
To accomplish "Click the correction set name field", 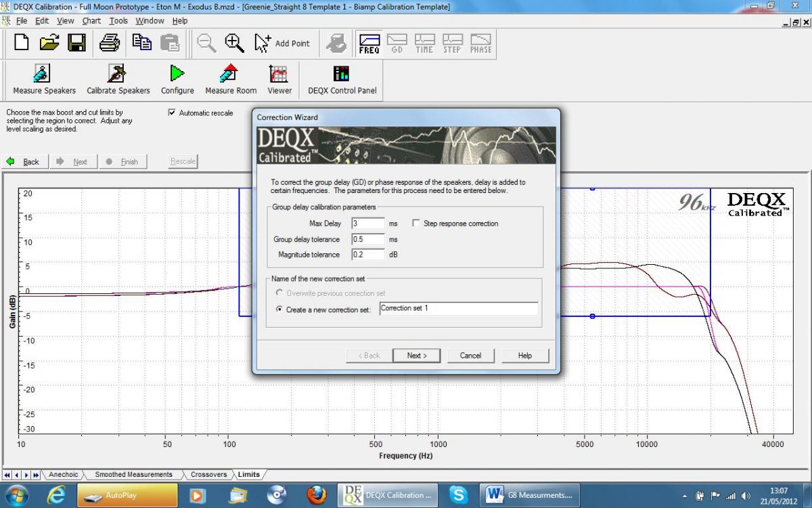I will (458, 308).
